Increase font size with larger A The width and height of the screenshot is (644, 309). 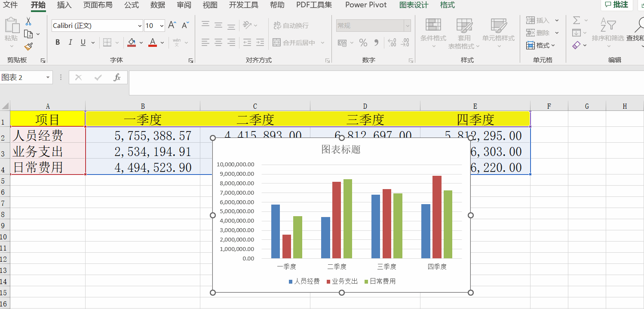pos(172,25)
